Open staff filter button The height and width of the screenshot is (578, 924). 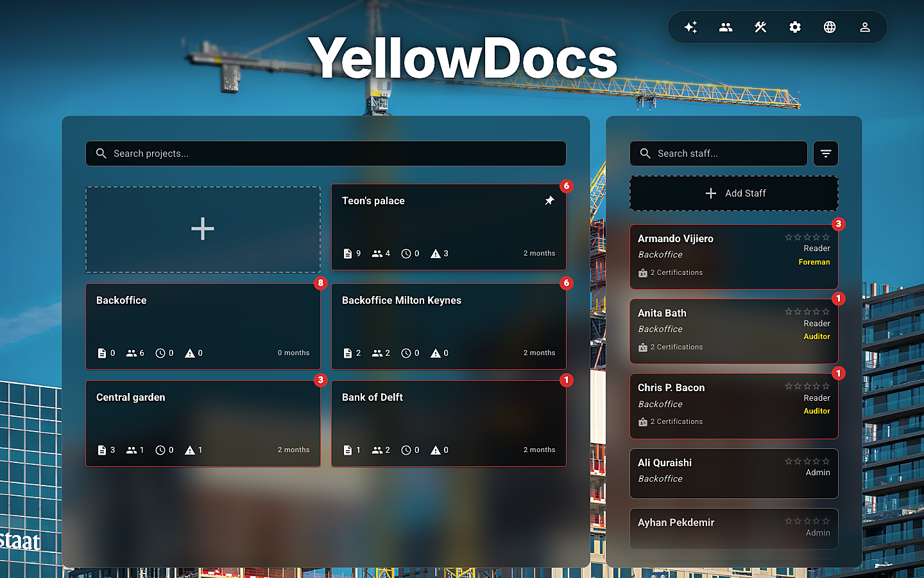coord(826,153)
